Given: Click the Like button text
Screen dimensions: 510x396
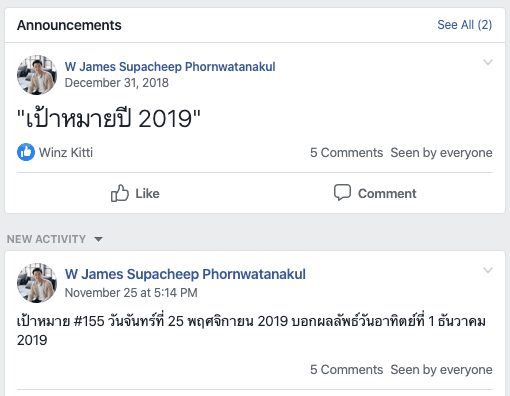Looking at the screenshot, I should pos(147,193).
